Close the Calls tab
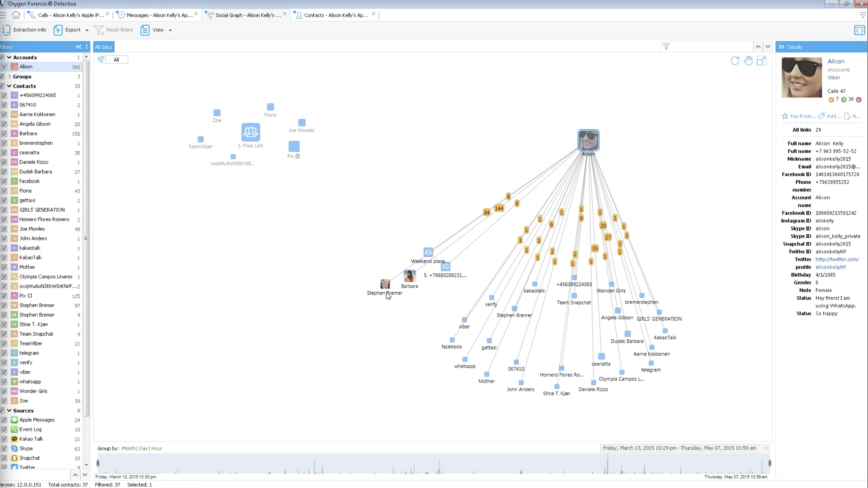This screenshot has height=488, width=868. 108,14
